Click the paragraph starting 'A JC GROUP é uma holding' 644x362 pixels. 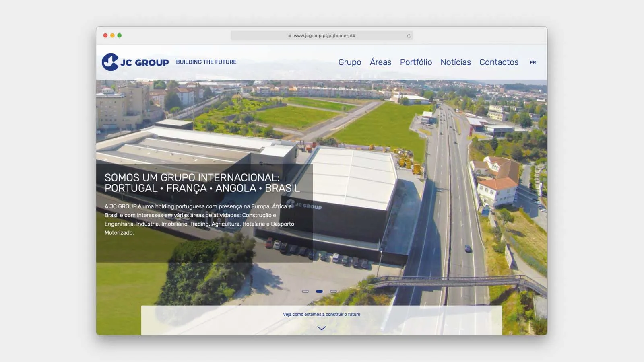pos(199,219)
